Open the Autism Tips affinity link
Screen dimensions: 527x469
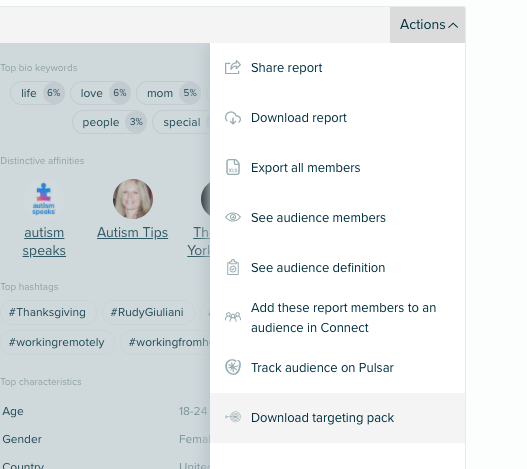(x=132, y=233)
